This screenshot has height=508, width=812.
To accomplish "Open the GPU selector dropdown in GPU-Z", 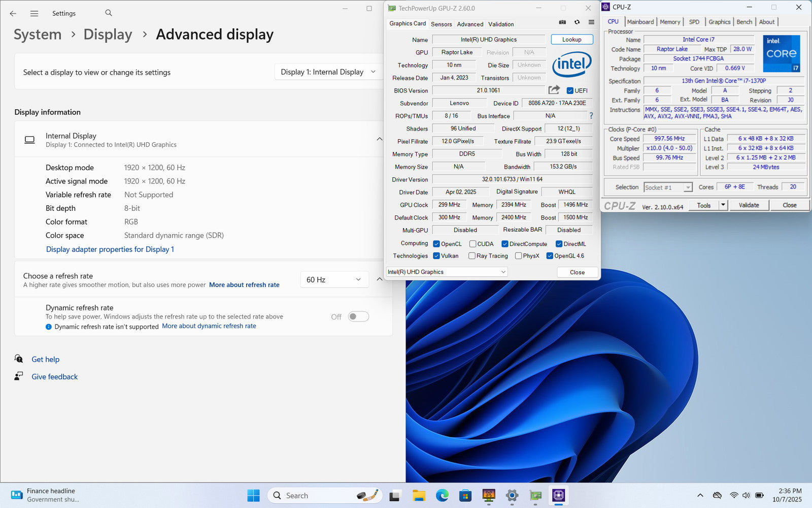I will 447,272.
